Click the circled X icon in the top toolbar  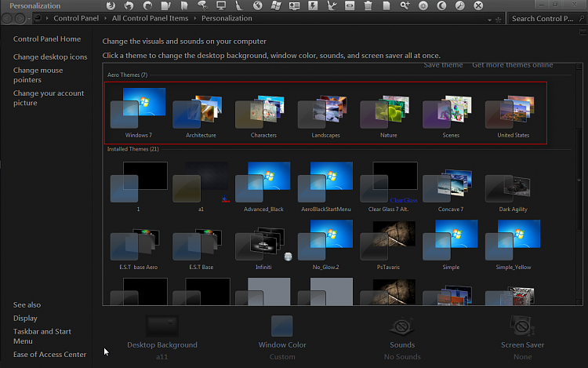click(478, 5)
